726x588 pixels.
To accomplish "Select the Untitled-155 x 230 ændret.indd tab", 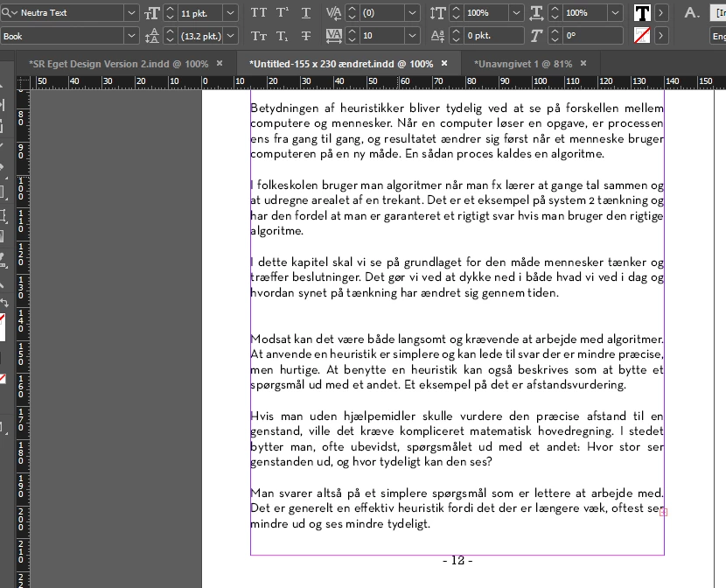I will (x=341, y=64).
